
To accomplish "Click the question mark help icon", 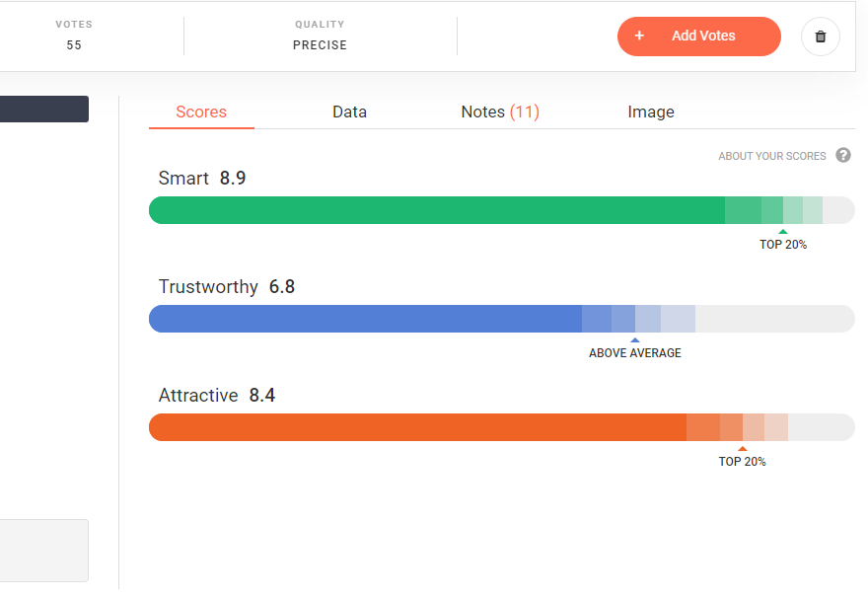I will point(843,155).
